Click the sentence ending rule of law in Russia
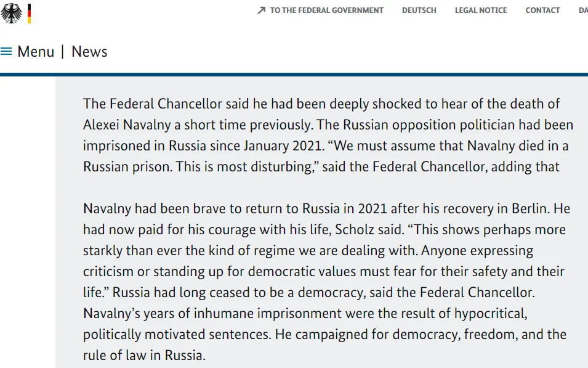The width and height of the screenshot is (588, 368). tap(324, 345)
